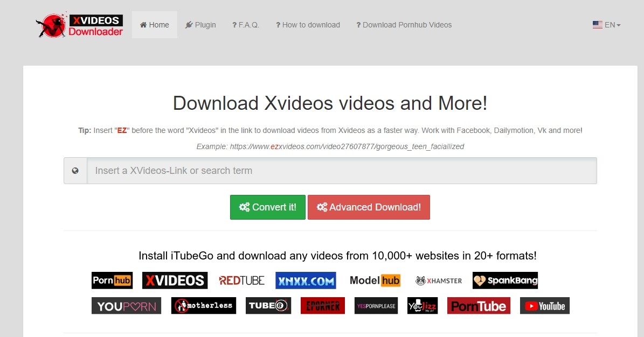Click the xHamster logo
This screenshot has width=644, height=337.
[438, 280]
